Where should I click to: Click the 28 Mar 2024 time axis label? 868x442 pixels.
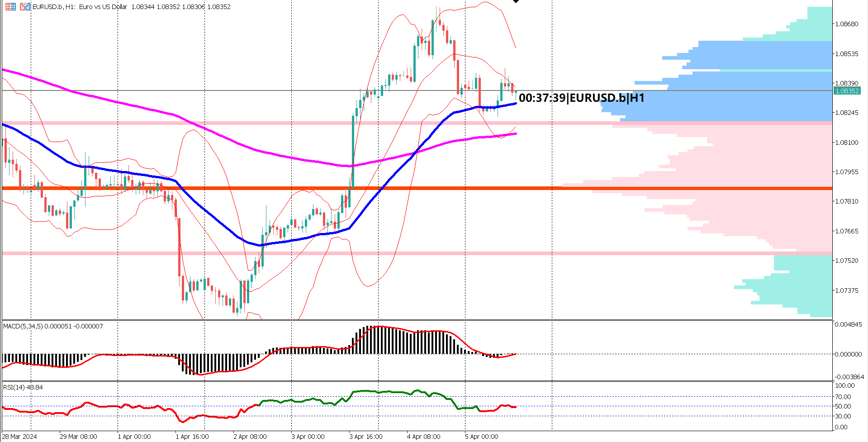(x=18, y=437)
